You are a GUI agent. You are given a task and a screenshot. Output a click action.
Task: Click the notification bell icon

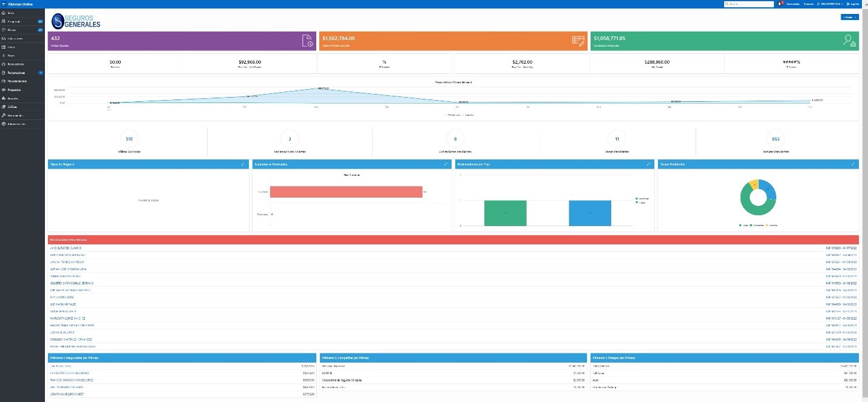click(779, 4)
